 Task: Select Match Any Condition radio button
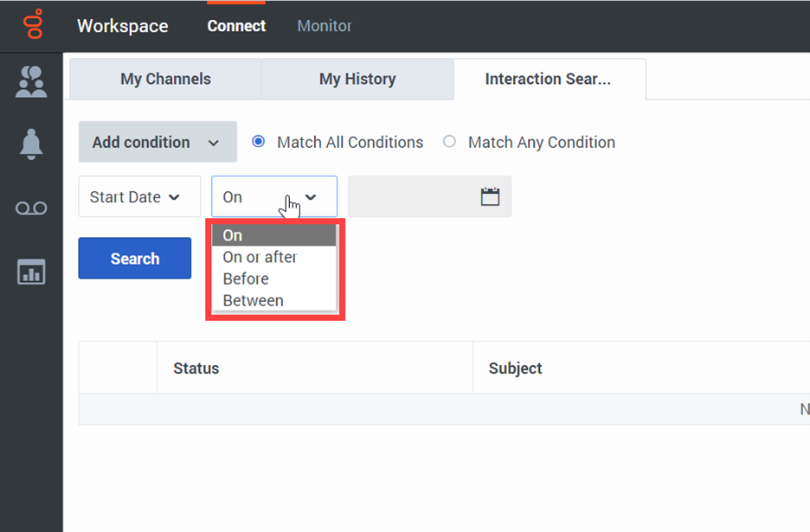click(x=449, y=142)
